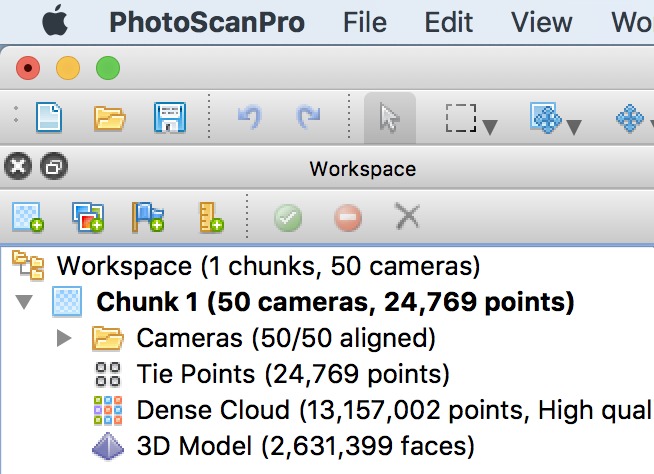Remove selected items with X icon
This screenshot has height=474, width=654.
click(x=406, y=217)
